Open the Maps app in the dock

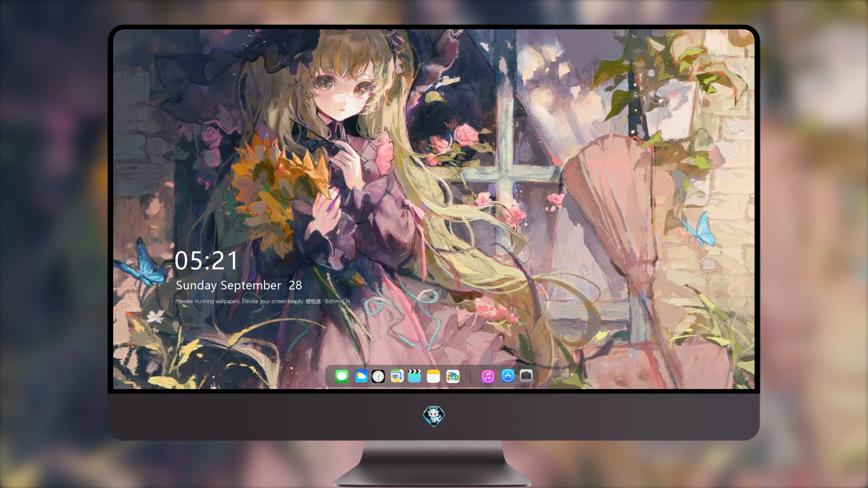click(397, 376)
